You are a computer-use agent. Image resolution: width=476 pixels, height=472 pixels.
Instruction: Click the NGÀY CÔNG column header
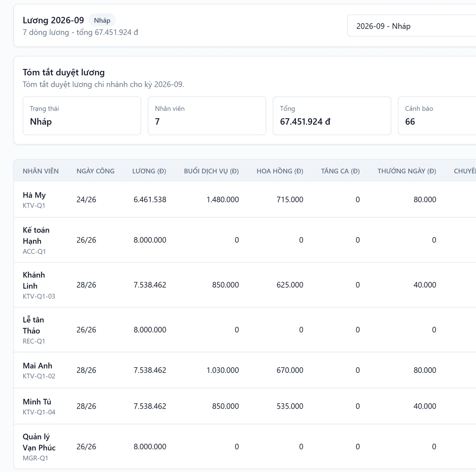click(x=96, y=171)
